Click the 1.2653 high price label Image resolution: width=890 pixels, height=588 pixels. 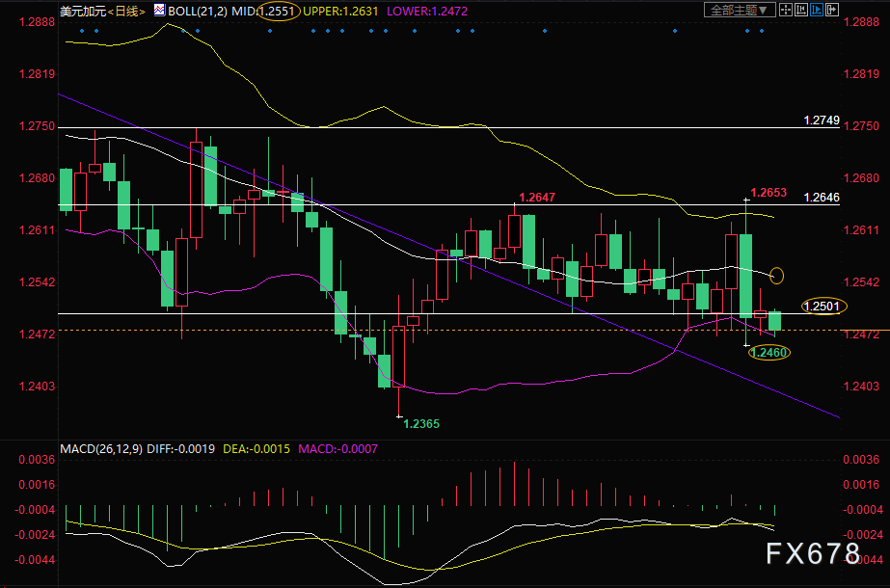click(769, 193)
